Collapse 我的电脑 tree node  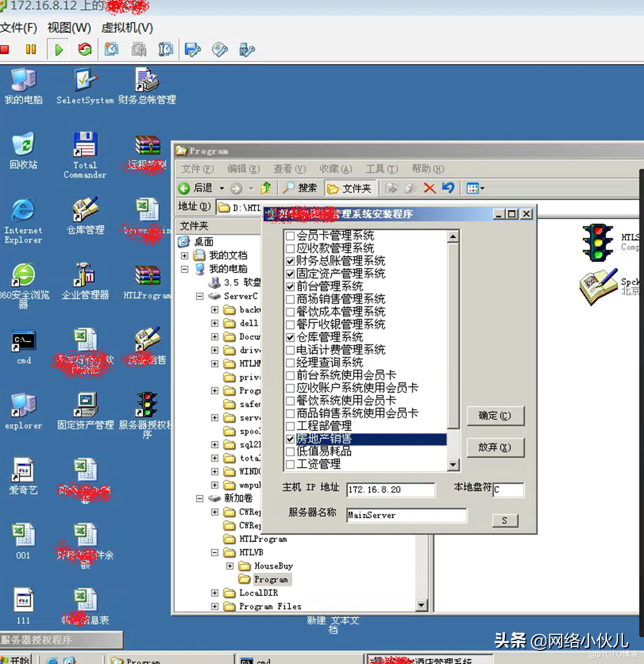point(185,269)
